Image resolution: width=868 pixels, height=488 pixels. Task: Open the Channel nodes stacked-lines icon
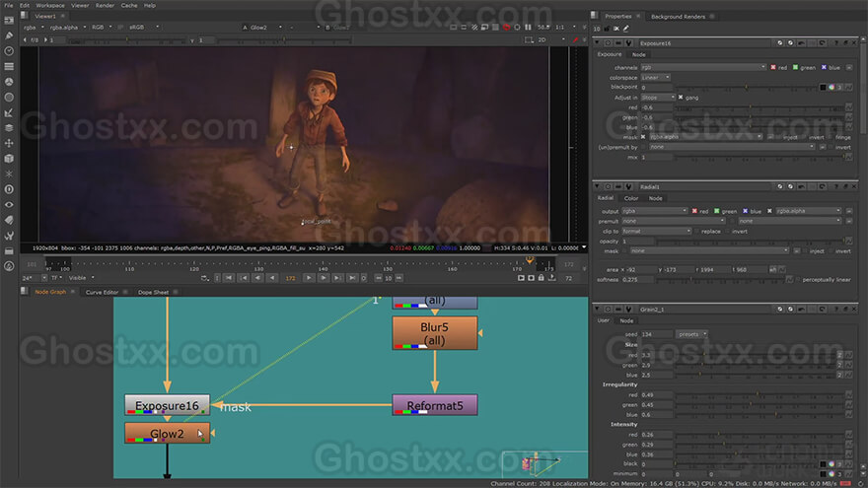[x=9, y=66]
